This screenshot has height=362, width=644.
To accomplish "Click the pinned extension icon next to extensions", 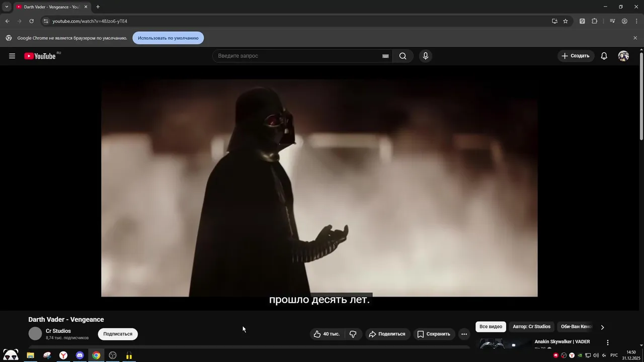I will [582, 21].
